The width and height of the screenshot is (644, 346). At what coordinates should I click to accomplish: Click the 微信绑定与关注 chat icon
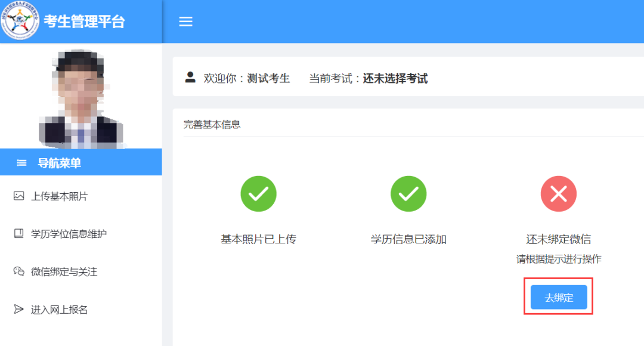pyautogui.click(x=19, y=271)
